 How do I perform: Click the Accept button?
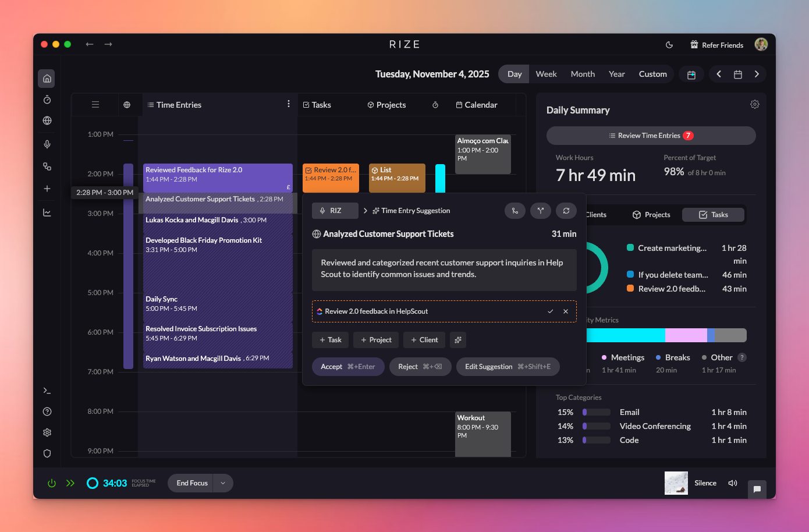click(348, 367)
